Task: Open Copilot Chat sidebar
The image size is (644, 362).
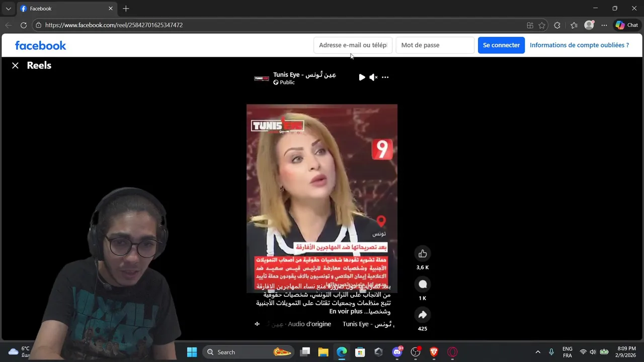Action: pyautogui.click(x=626, y=25)
